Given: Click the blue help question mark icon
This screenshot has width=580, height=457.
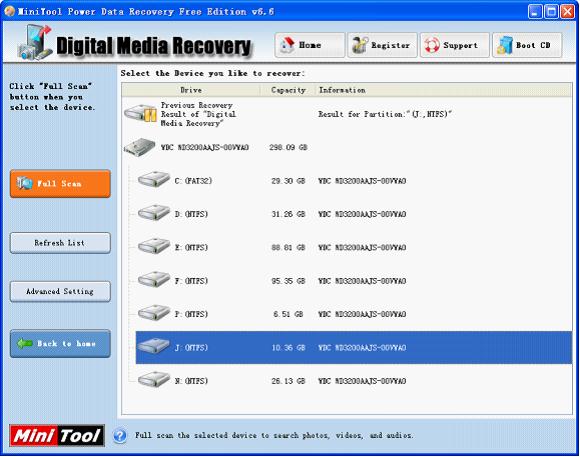Looking at the screenshot, I should (119, 436).
